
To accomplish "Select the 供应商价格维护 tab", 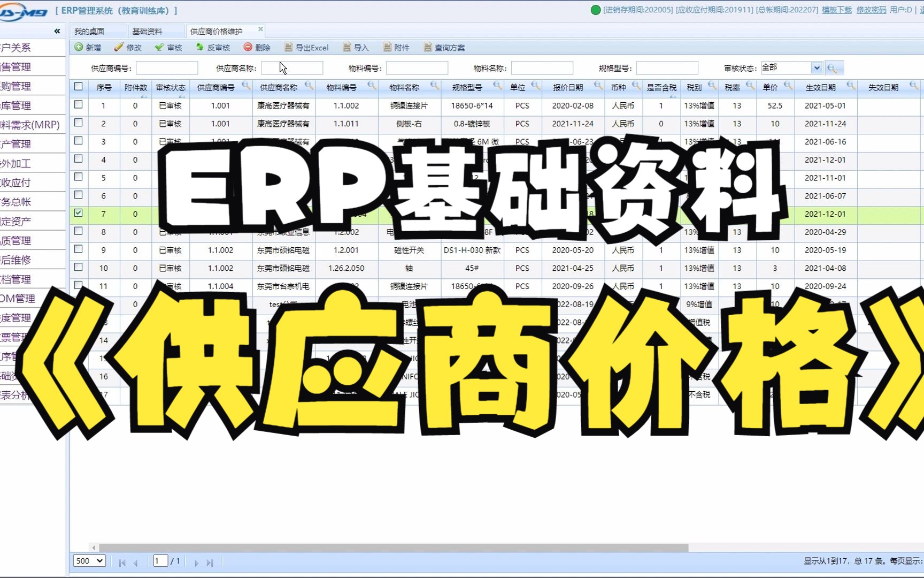I will (x=217, y=31).
